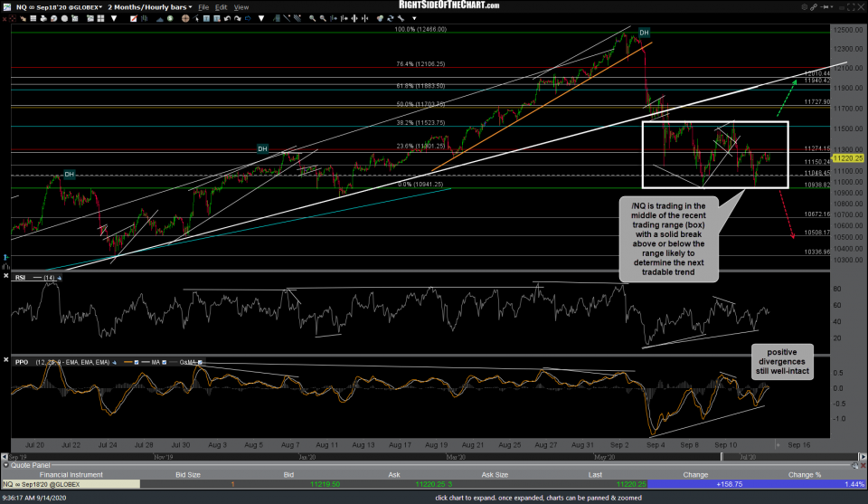This screenshot has width=868, height=504.
Task: Toggle the MA line checkbox
Action: [164, 362]
